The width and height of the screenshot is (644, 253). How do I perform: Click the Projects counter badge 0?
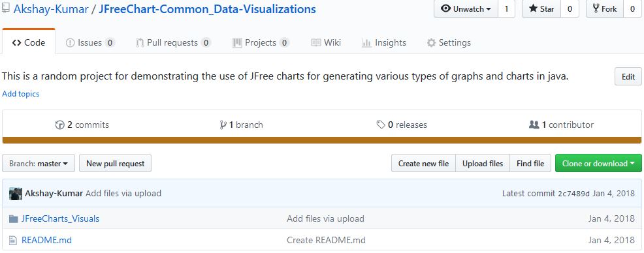(x=284, y=42)
